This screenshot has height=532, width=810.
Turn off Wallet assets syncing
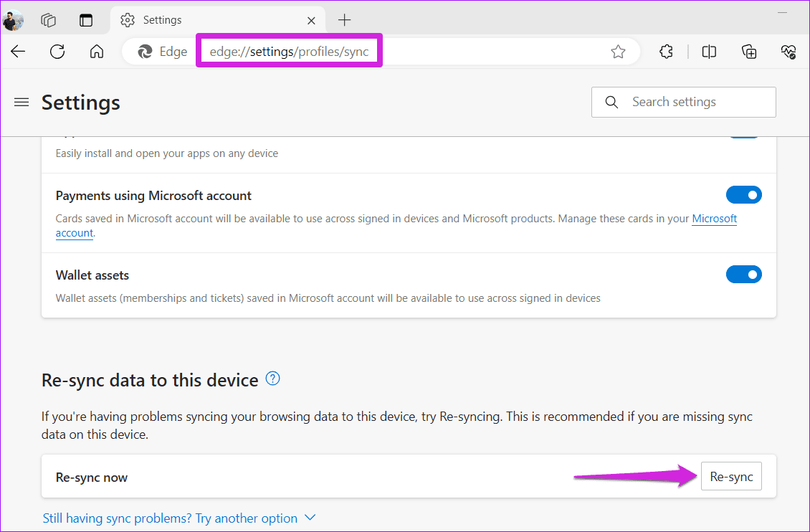pyautogui.click(x=744, y=274)
